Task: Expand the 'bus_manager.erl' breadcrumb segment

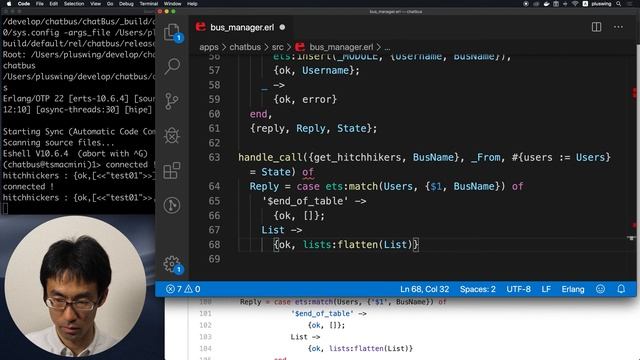Action: coord(341,47)
